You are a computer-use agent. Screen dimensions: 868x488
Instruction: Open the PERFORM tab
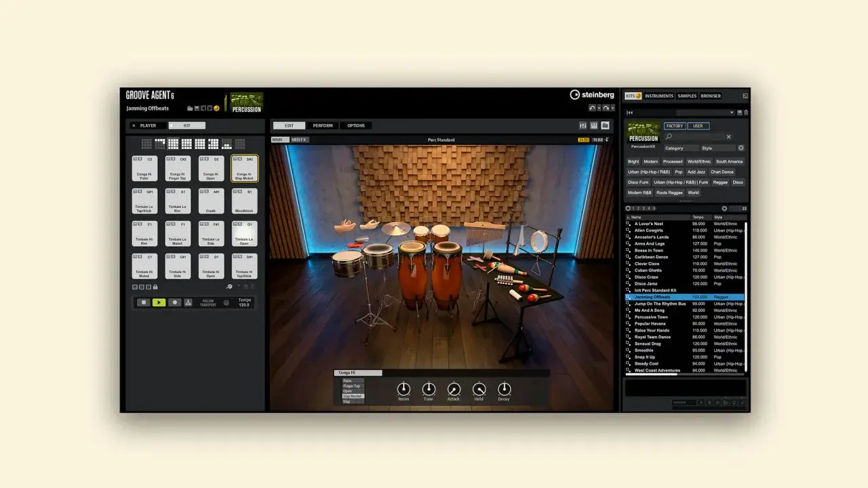coord(323,125)
